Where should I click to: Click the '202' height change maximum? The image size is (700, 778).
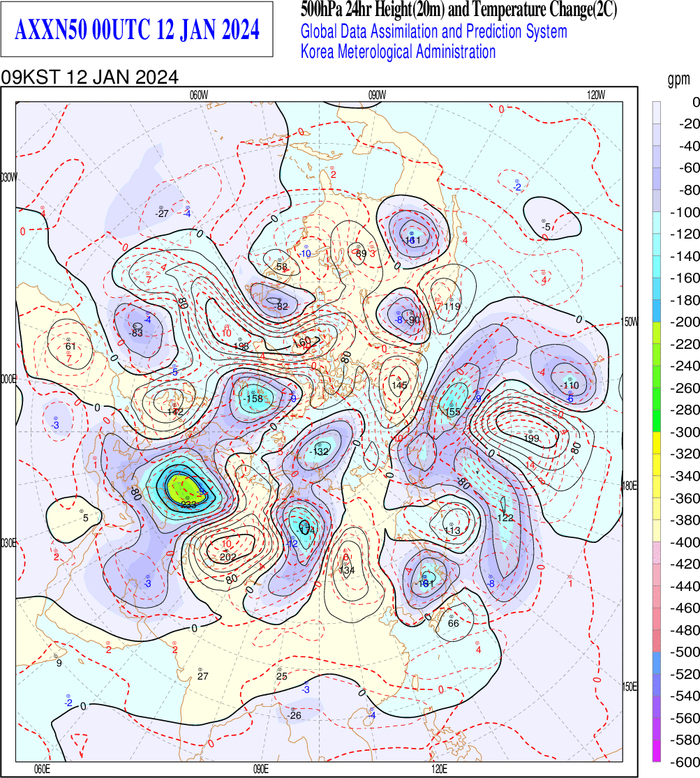pyautogui.click(x=228, y=558)
